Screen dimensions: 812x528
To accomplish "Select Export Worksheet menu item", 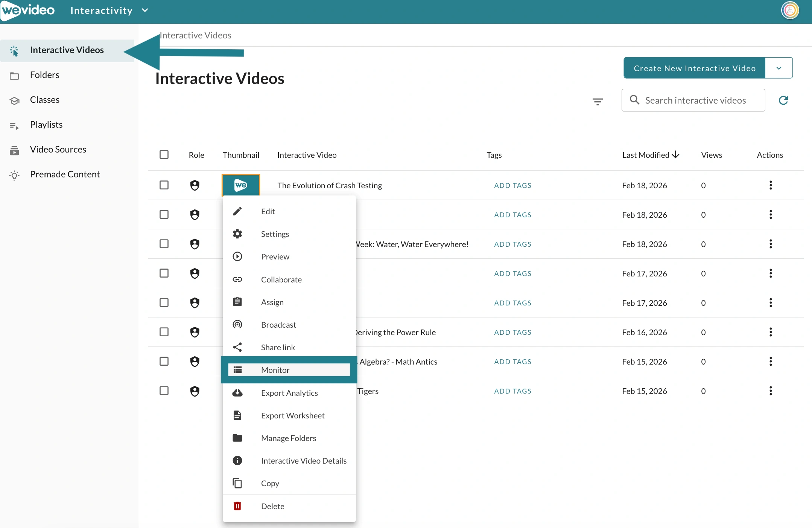I will [289, 415].
